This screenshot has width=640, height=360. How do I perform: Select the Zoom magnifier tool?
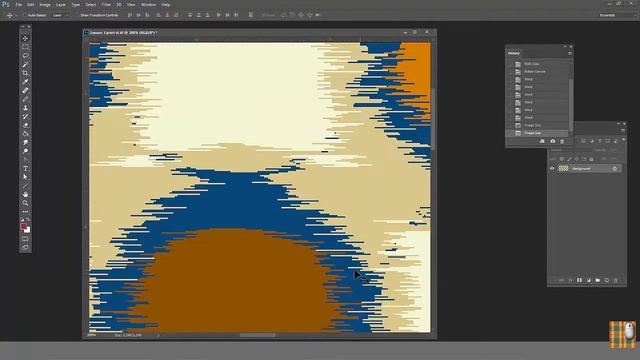tap(25, 203)
